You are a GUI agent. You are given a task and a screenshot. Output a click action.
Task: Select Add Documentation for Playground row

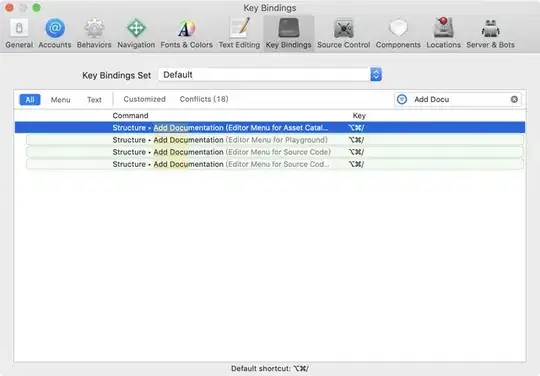click(x=275, y=140)
